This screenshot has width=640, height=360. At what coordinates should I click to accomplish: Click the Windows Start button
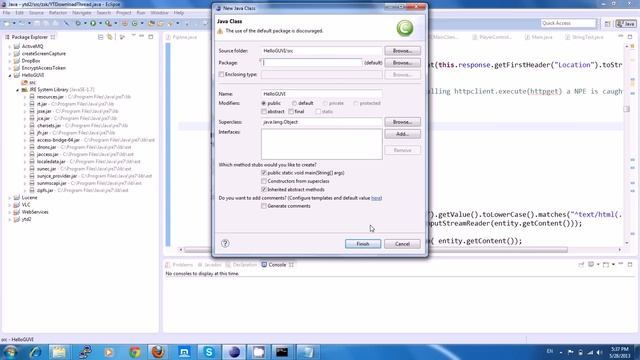(x=10, y=352)
